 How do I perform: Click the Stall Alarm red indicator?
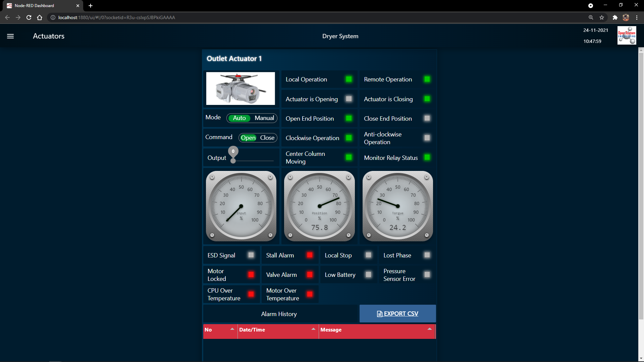point(310,255)
